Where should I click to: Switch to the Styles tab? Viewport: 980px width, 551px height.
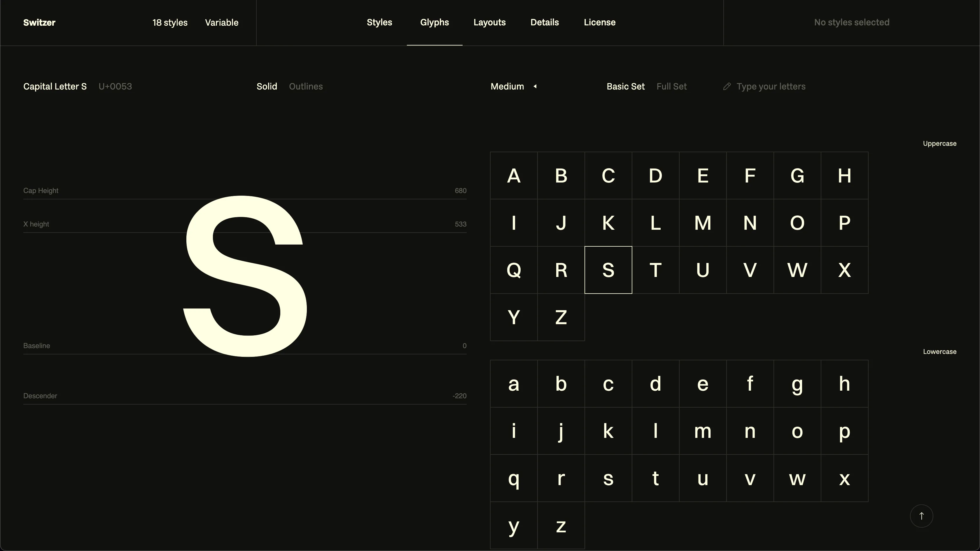(379, 22)
